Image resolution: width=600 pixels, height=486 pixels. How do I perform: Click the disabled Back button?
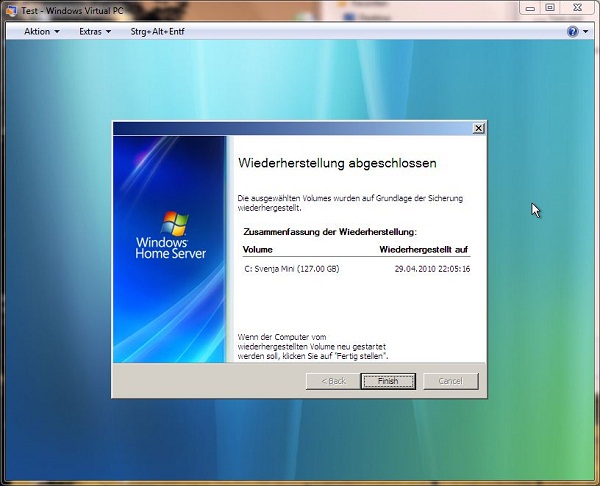coord(333,381)
